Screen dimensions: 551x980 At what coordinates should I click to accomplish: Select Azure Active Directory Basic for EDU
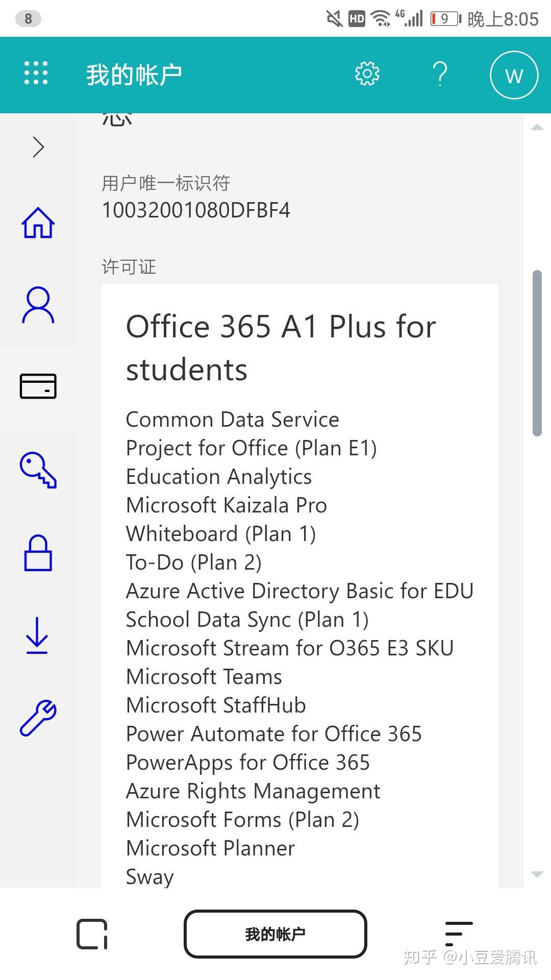pos(300,591)
